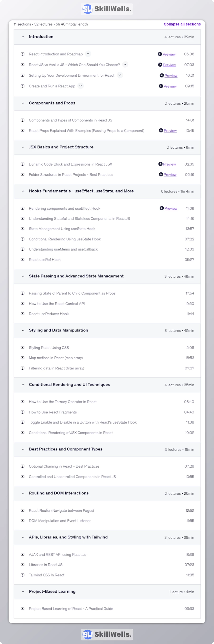Open the dropdown beside "Setting Up Your Development Environment for React"
Screen dimensions: 214x644
(x=120, y=75)
